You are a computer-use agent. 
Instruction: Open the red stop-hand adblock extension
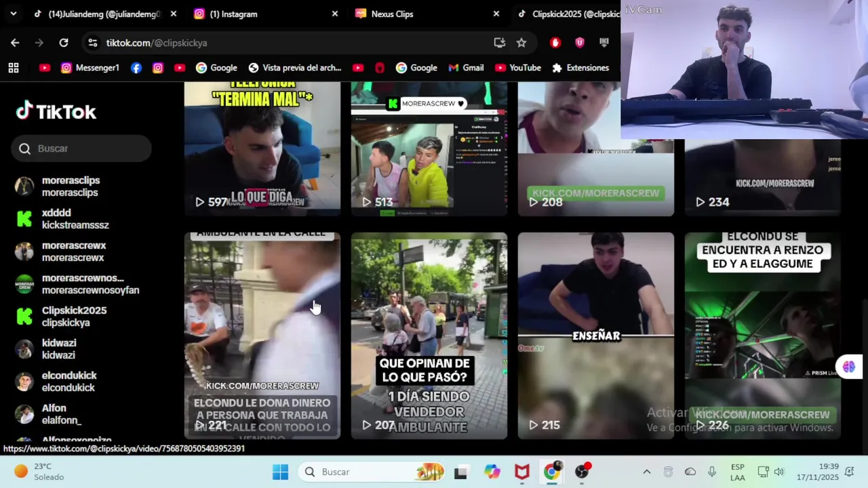click(555, 43)
